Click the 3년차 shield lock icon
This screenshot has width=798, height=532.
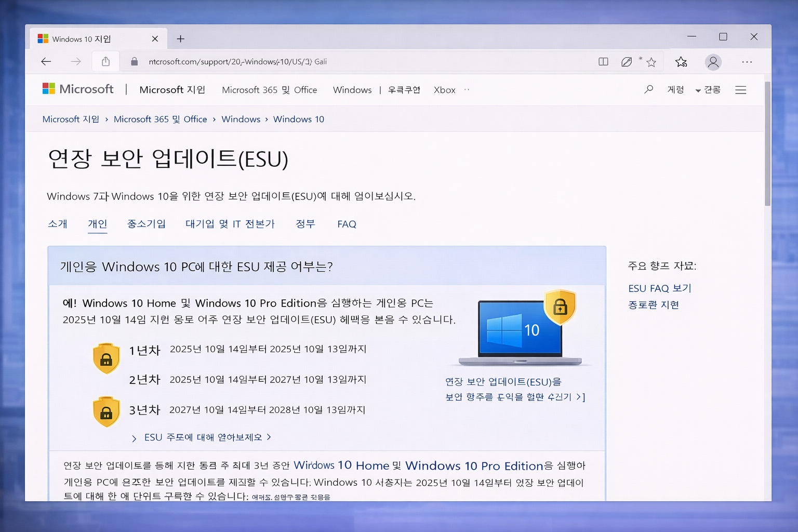[106, 412]
